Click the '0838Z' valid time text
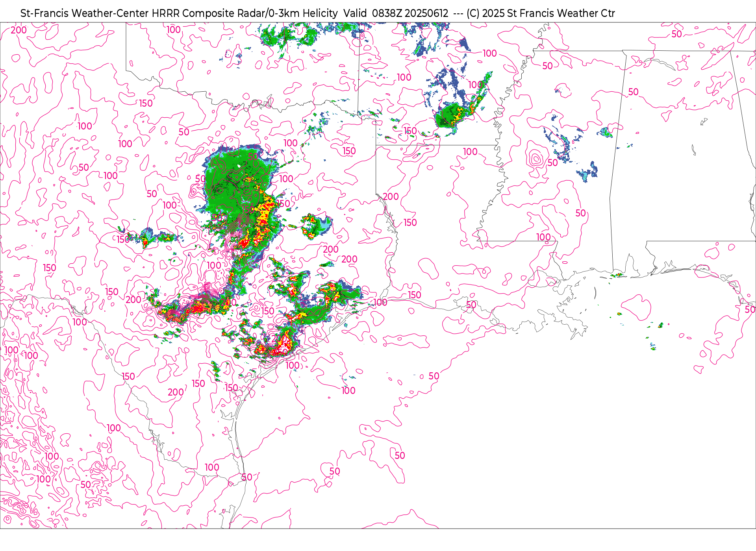The width and height of the screenshot is (756, 551). coord(387,13)
